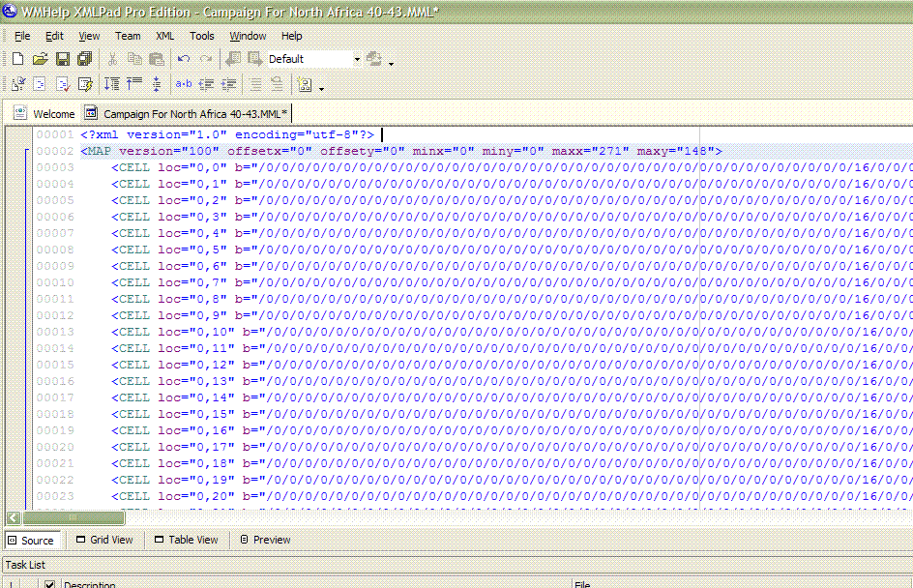
Task: Cut selection with scissors icon
Action: tap(113, 59)
